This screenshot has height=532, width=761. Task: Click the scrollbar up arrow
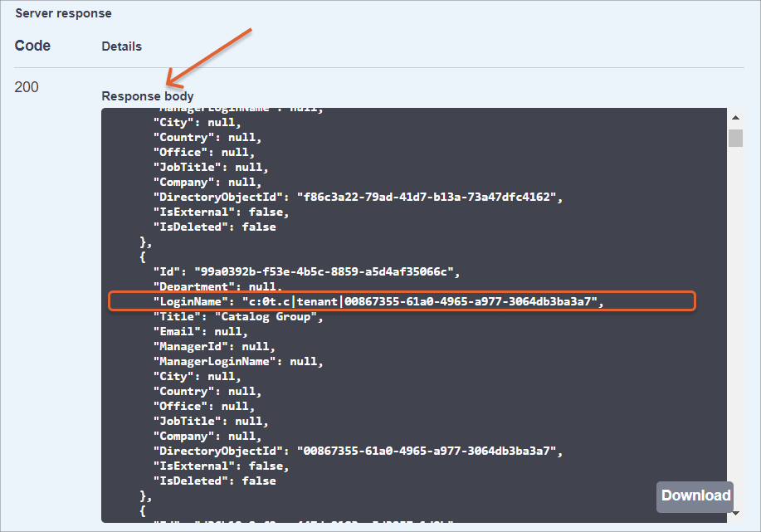(x=735, y=116)
